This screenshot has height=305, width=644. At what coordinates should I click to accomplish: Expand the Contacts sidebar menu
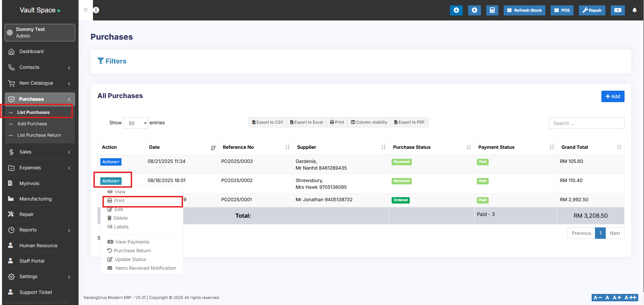point(40,67)
